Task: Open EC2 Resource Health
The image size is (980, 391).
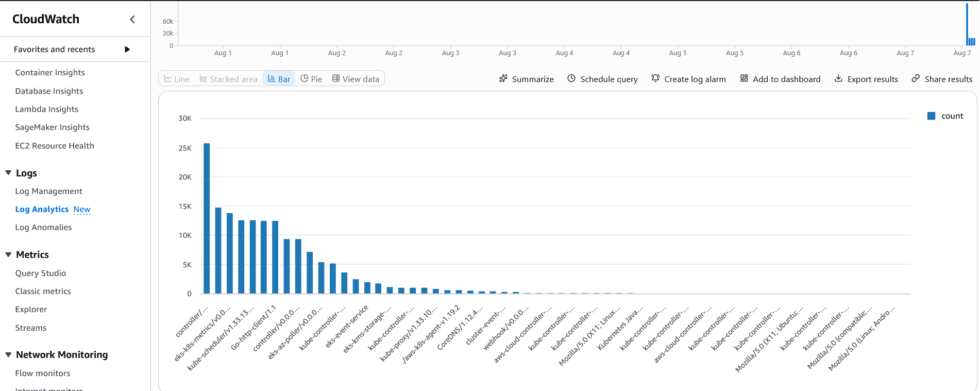Action: (55, 146)
